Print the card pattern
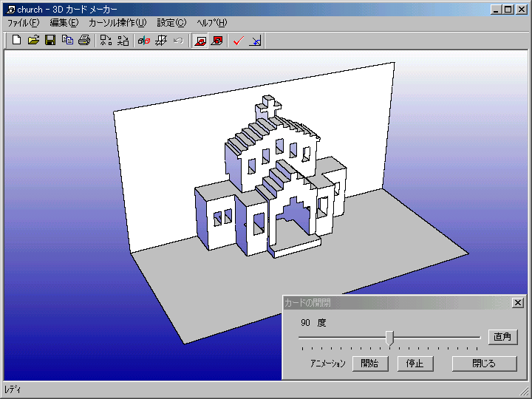Viewport: 532px width, 399px height. 84,41
